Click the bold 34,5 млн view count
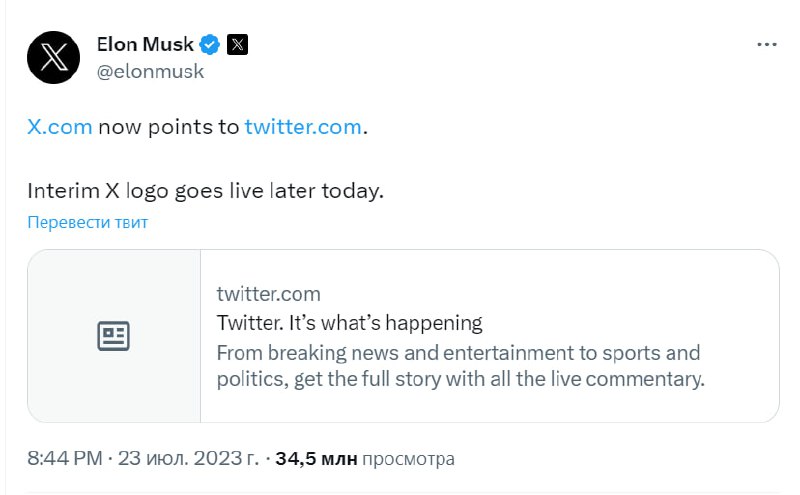Viewport: 800px width, 495px height. coord(315,459)
